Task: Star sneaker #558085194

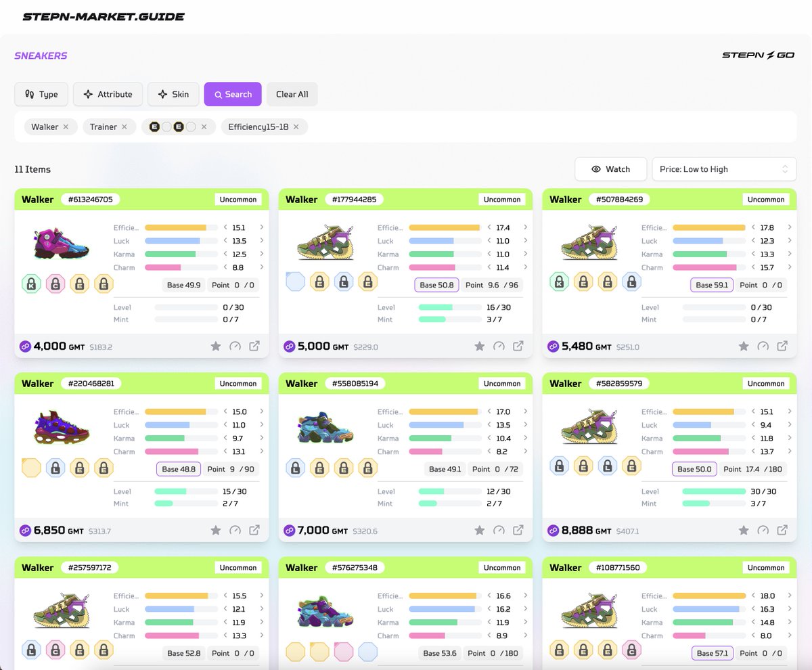Action: click(x=480, y=531)
